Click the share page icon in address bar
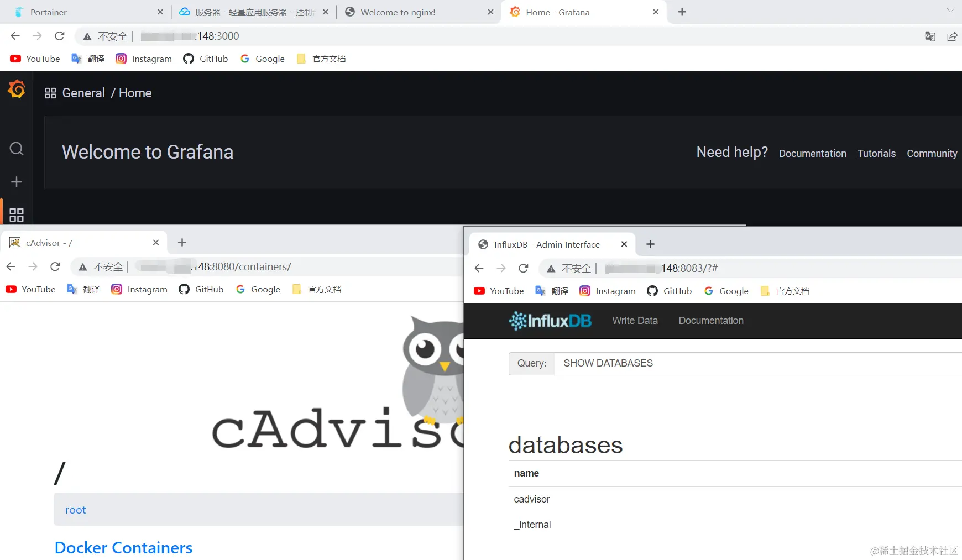 pos(952,36)
